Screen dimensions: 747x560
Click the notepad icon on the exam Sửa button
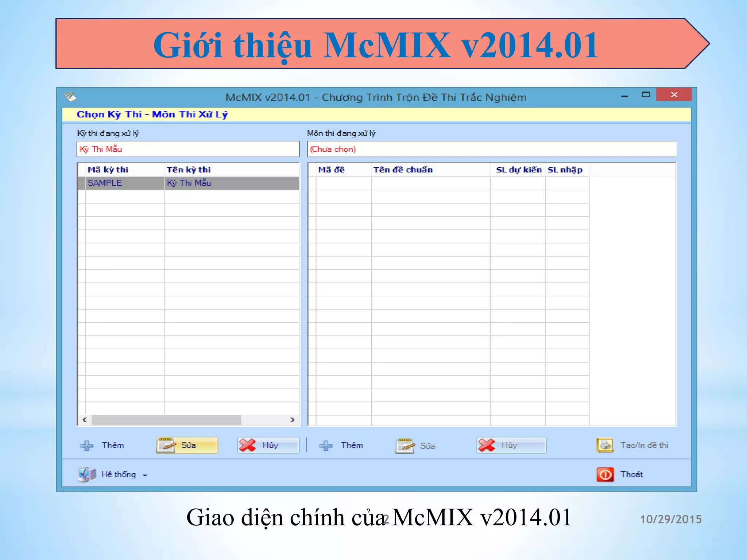(166, 445)
